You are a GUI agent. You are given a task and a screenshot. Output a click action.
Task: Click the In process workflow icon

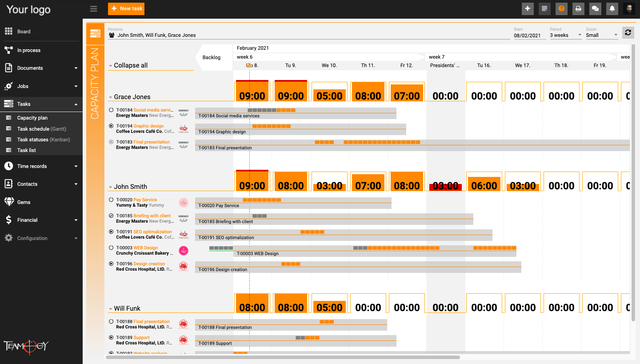(x=8, y=50)
